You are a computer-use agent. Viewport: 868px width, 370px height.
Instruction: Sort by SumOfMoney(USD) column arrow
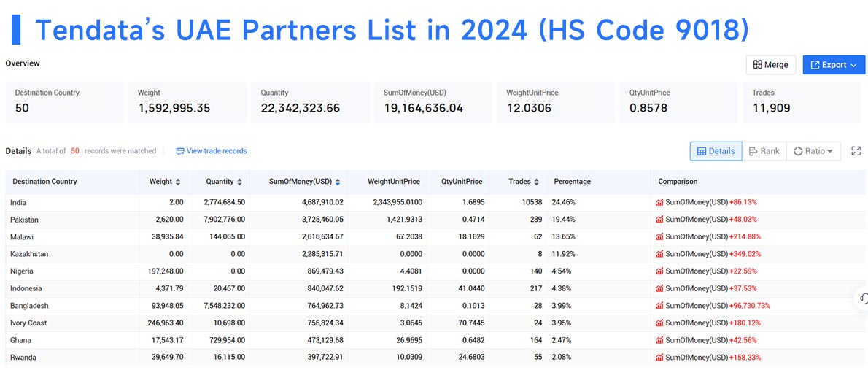click(338, 182)
